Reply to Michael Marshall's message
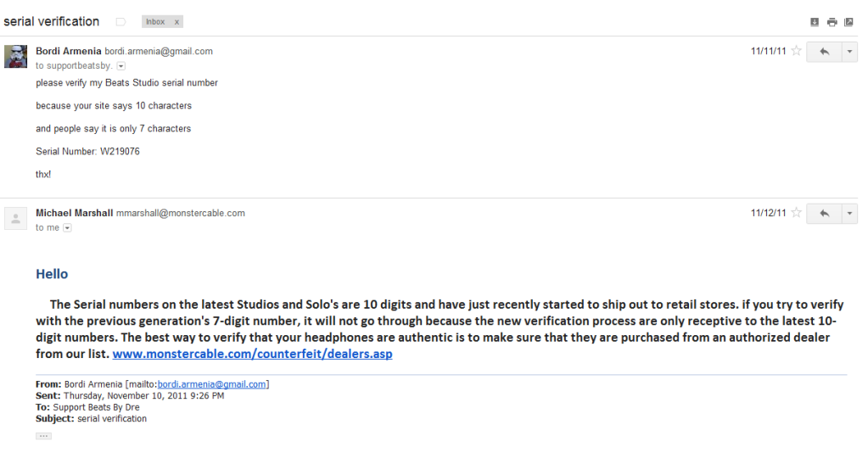 coord(824,213)
